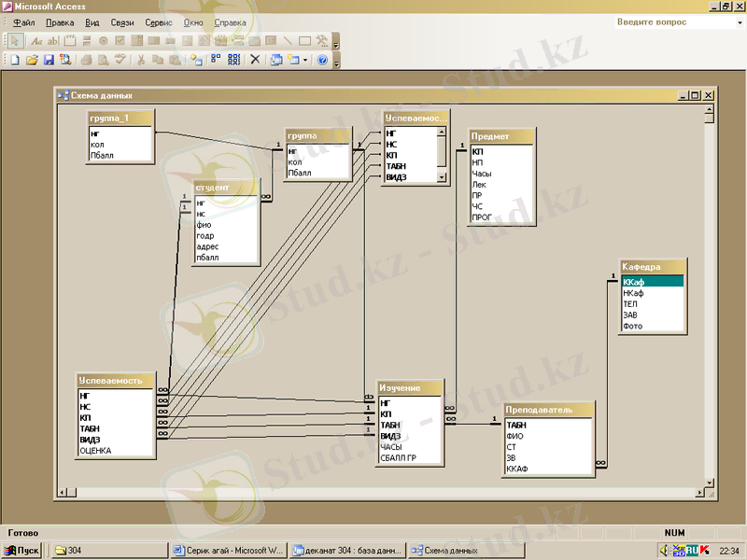This screenshot has height=560, width=747.
Task: Open the Связи menu
Action: (x=121, y=21)
